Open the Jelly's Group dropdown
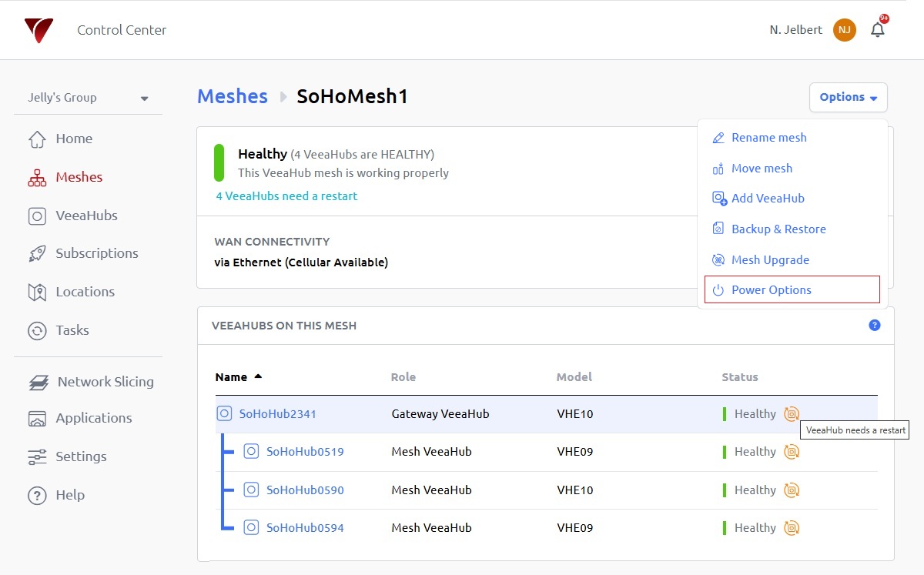The height and width of the screenshot is (575, 924). pos(88,98)
